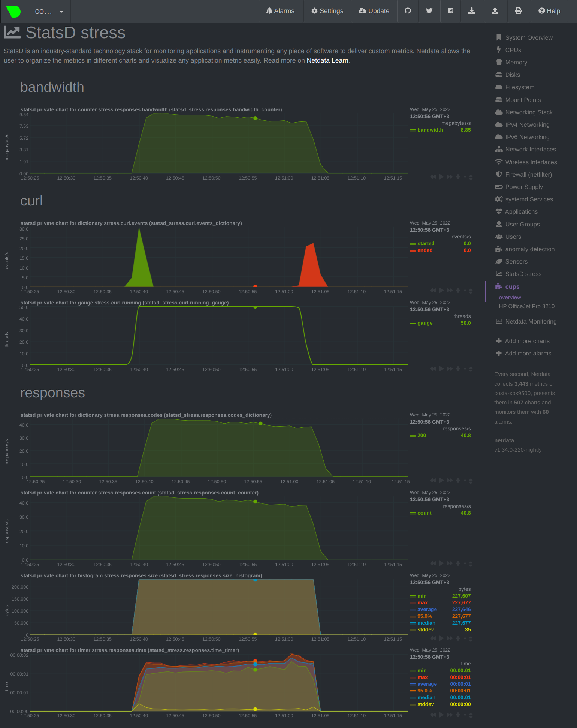Screen dimensions: 577x728
Task: Click the print dashboard icon
Action: tap(518, 11)
